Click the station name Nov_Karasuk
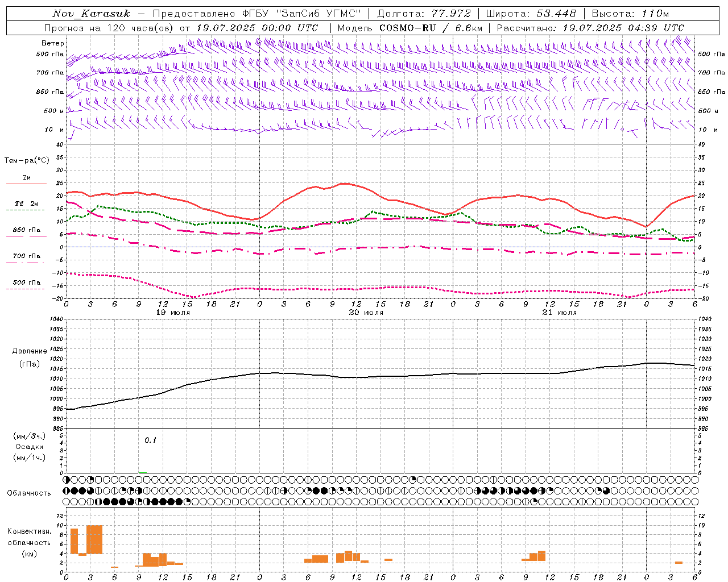This screenshot has width=728, height=582. 91,14
